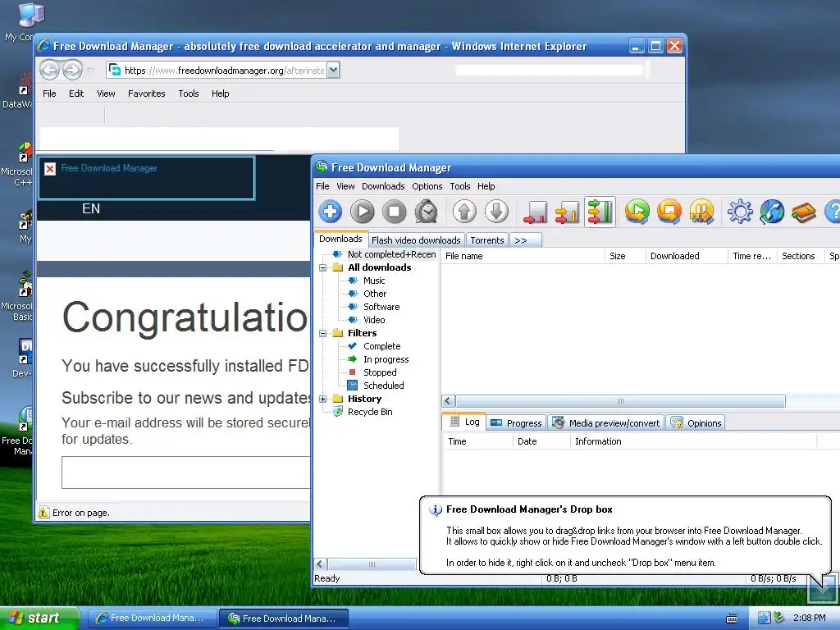The height and width of the screenshot is (630, 840).
Task: Click the blue plus Add download icon
Action: click(x=330, y=212)
